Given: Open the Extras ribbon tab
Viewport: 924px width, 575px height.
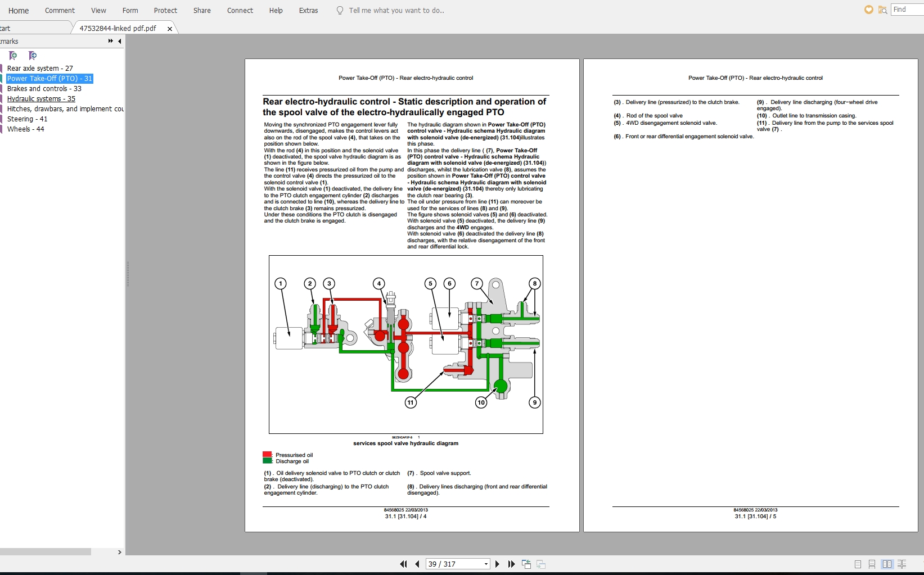Looking at the screenshot, I should pos(308,10).
